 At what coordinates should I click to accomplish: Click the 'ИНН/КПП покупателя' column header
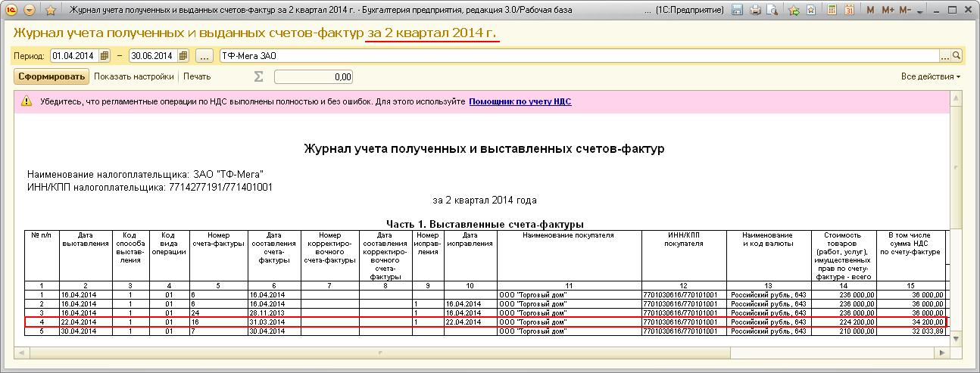(684, 256)
